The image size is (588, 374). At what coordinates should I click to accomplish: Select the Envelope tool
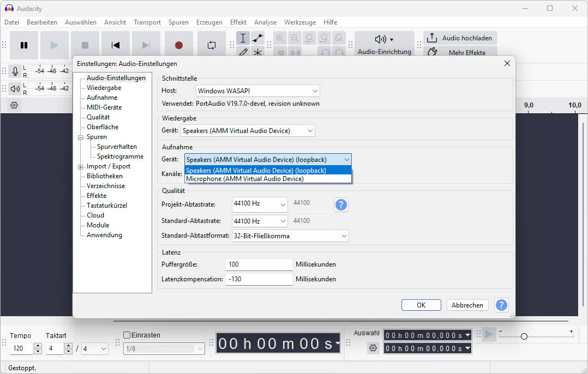[x=257, y=38]
